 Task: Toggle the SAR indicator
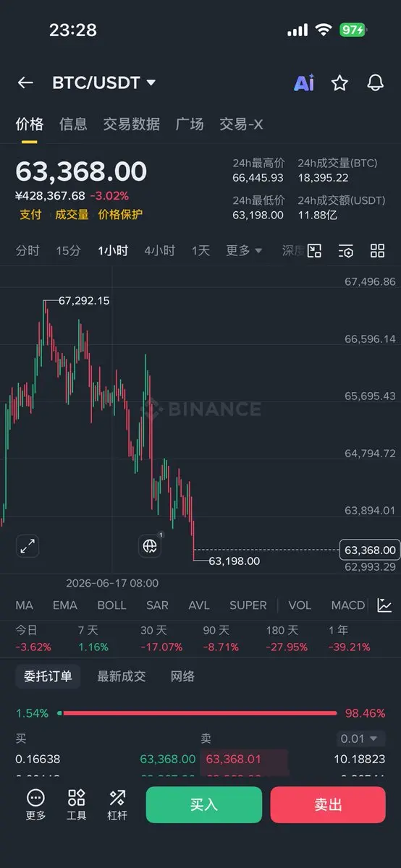pyautogui.click(x=157, y=605)
